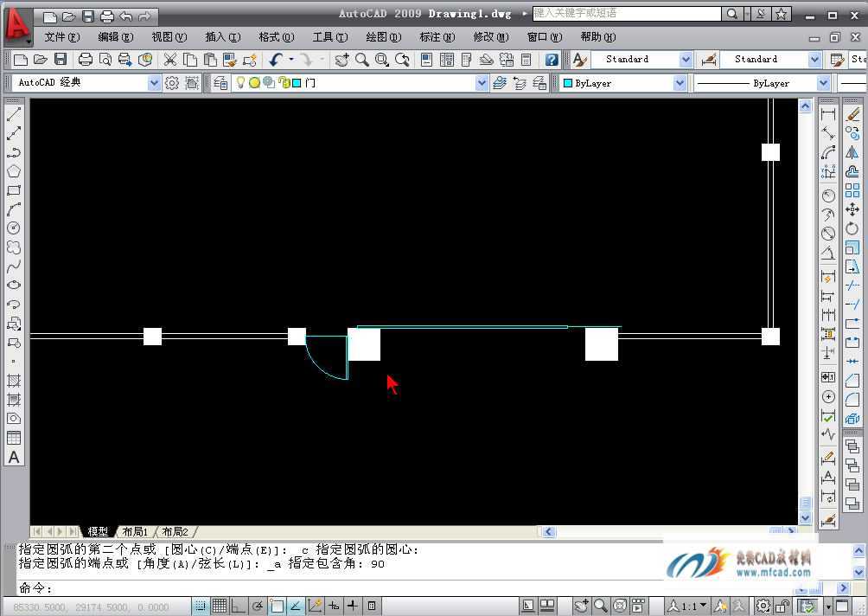Pick the Rectangle drawing tool

(14, 190)
